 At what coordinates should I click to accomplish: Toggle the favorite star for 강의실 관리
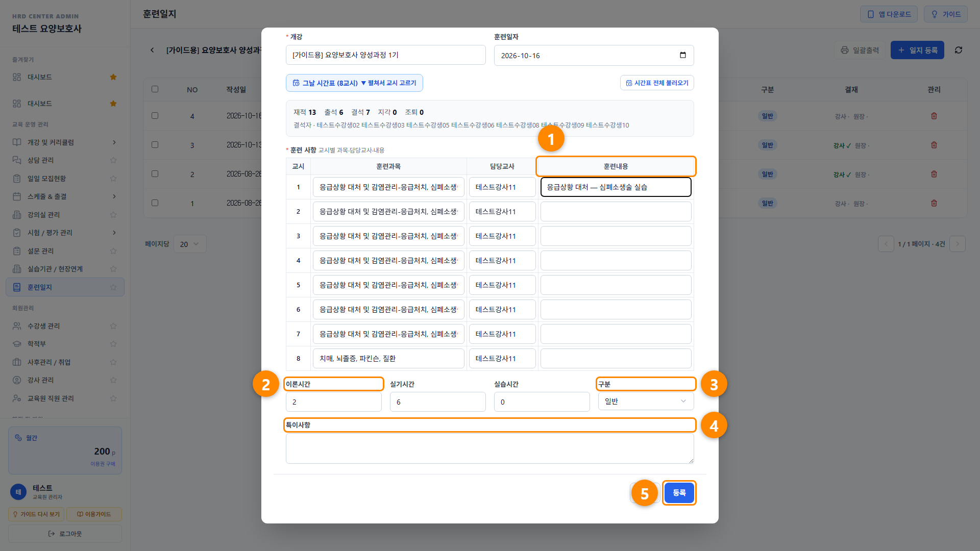[113, 215]
